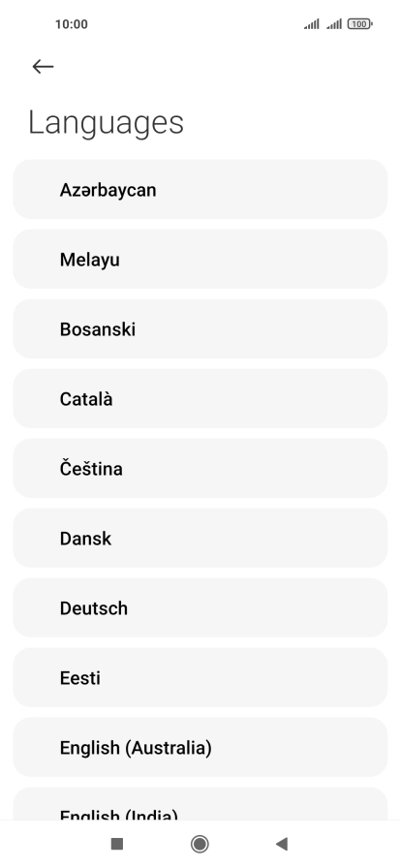This screenshot has height=868, width=400.
Task: Tap the first signal strength icon
Action: tap(312, 24)
